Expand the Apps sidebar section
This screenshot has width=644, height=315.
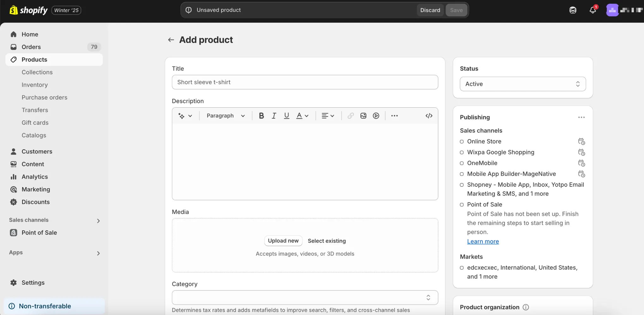[x=98, y=253]
